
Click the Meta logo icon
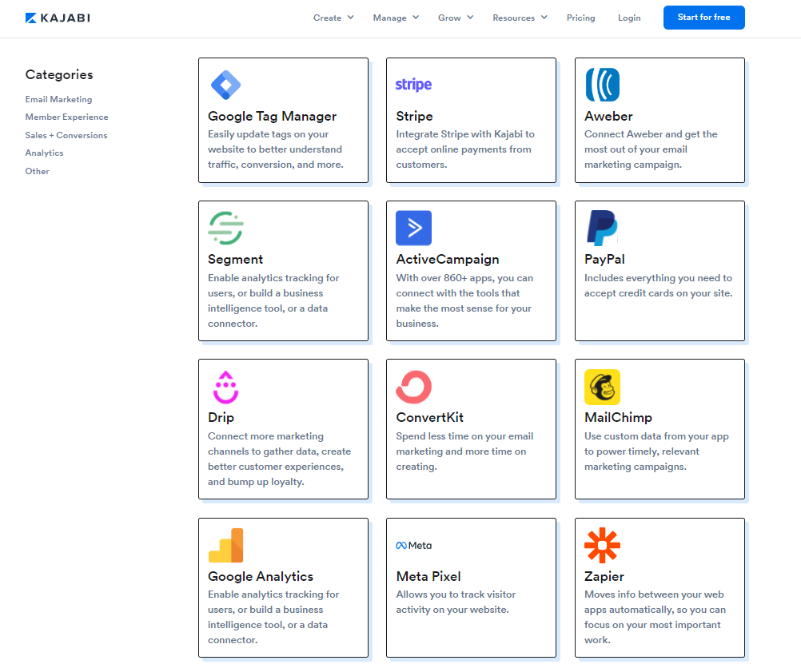pyautogui.click(x=414, y=546)
